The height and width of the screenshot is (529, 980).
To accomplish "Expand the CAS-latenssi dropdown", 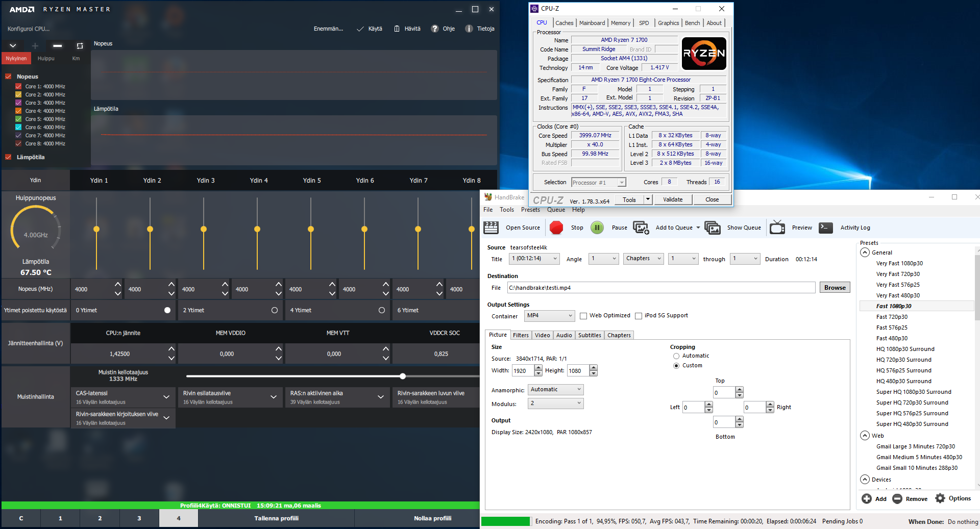I will click(166, 397).
